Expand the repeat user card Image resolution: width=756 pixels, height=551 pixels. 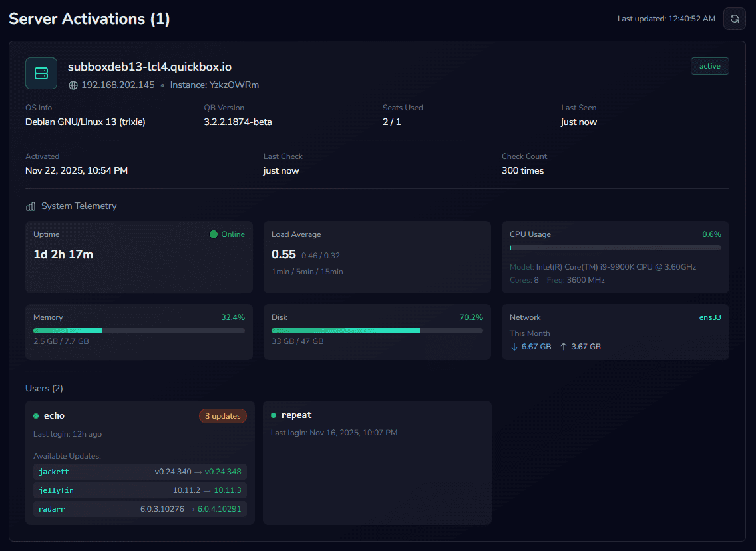coord(377,462)
